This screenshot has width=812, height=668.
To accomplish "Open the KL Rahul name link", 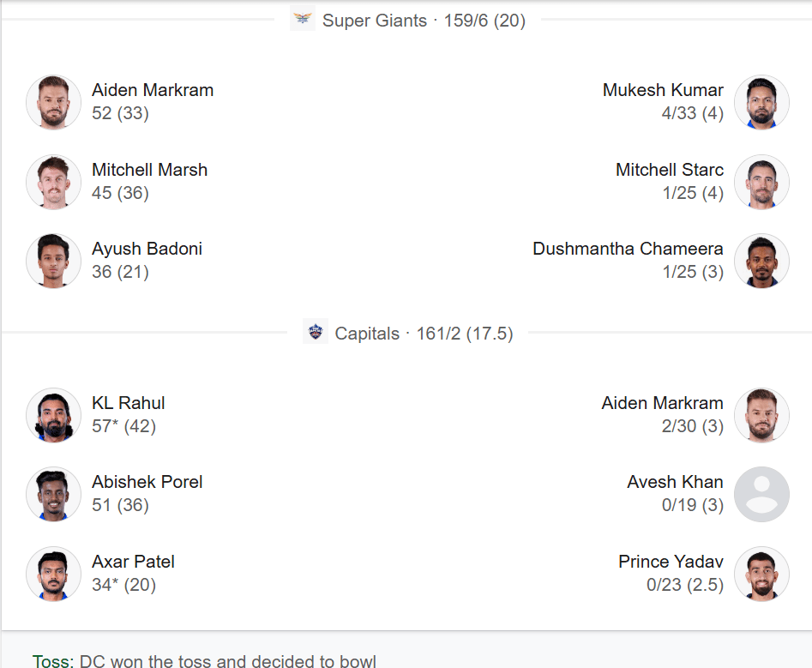I will (129, 403).
